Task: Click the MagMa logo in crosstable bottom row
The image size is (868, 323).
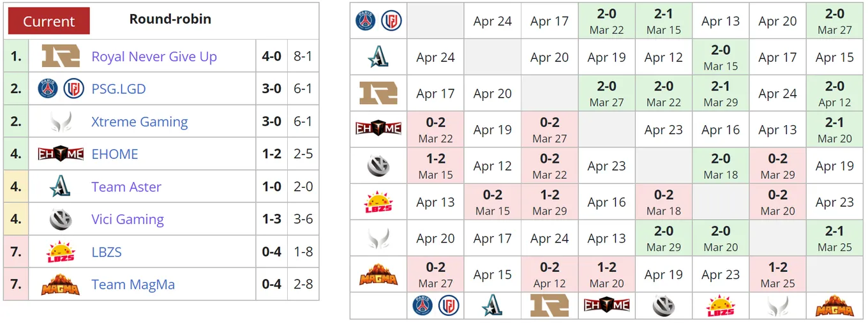Action: click(x=834, y=305)
